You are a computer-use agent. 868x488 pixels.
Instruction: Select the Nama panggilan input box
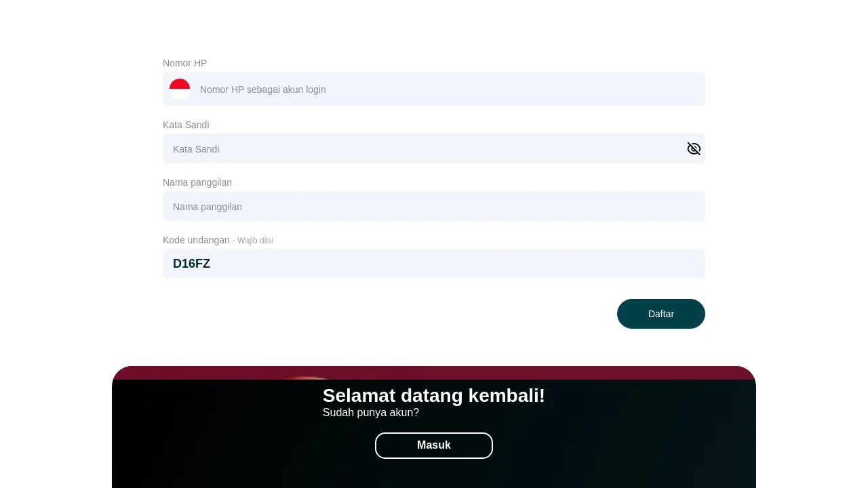click(434, 206)
